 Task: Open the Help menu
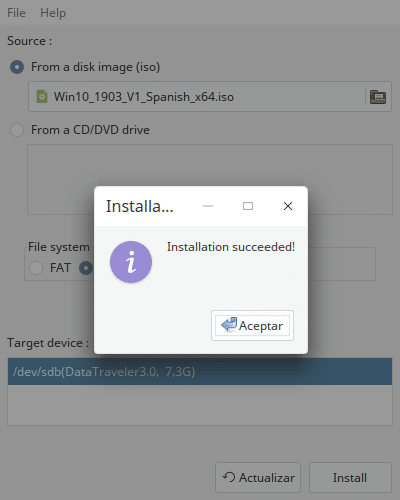click(53, 13)
